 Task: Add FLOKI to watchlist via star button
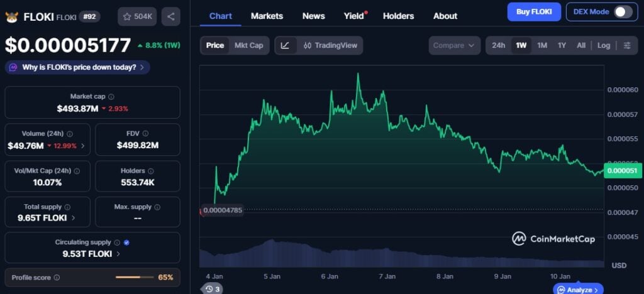(x=137, y=16)
